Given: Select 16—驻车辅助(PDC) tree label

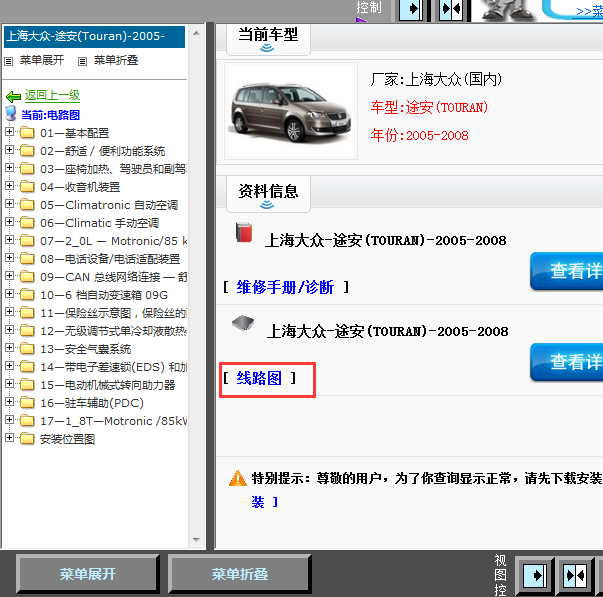Looking at the screenshot, I should 92,403.
